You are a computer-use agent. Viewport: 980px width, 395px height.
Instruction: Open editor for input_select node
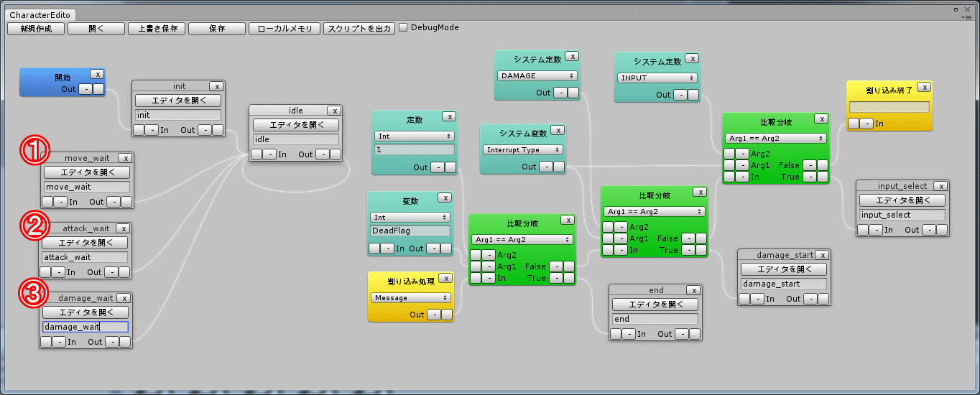click(x=902, y=200)
